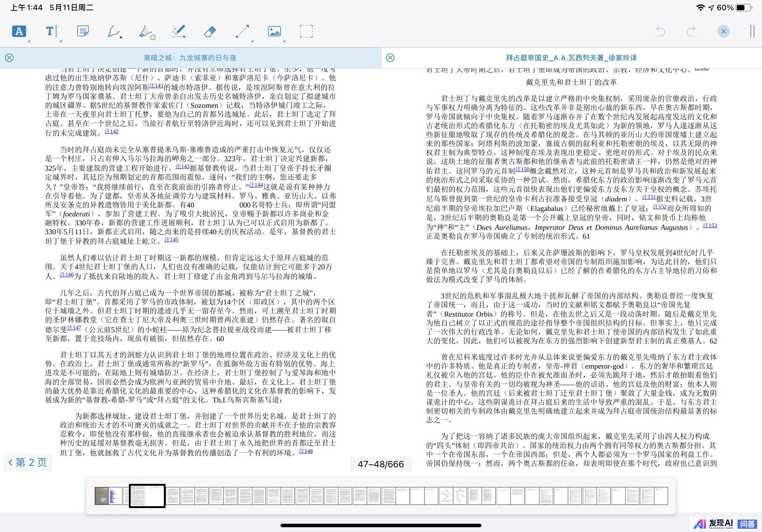Viewport: 762px width, 532px height.
Task: Open highlight tool options corner triangle
Action: 29,41
